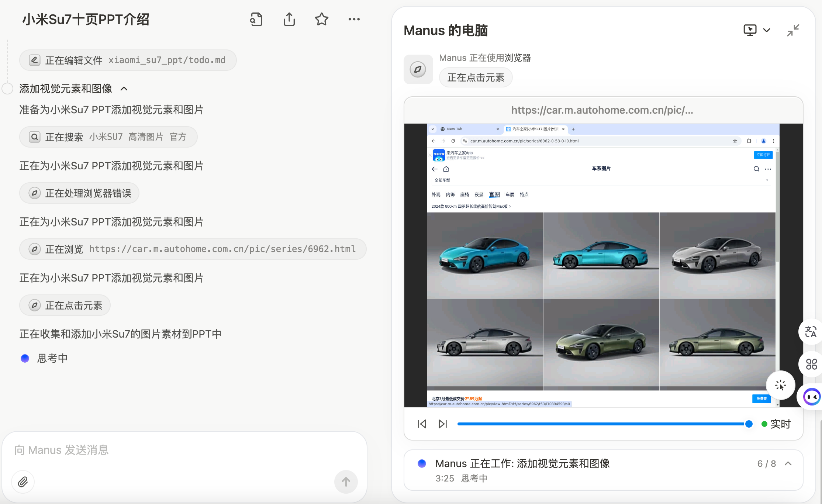Skip to previous step in playback
This screenshot has width=822, height=504.
pyautogui.click(x=422, y=424)
